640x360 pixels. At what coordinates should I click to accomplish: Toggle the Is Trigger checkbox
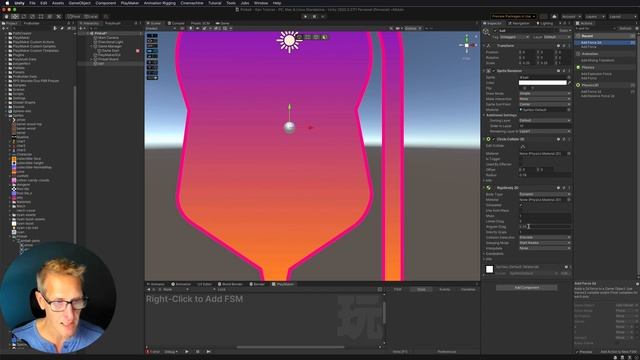[521, 159]
